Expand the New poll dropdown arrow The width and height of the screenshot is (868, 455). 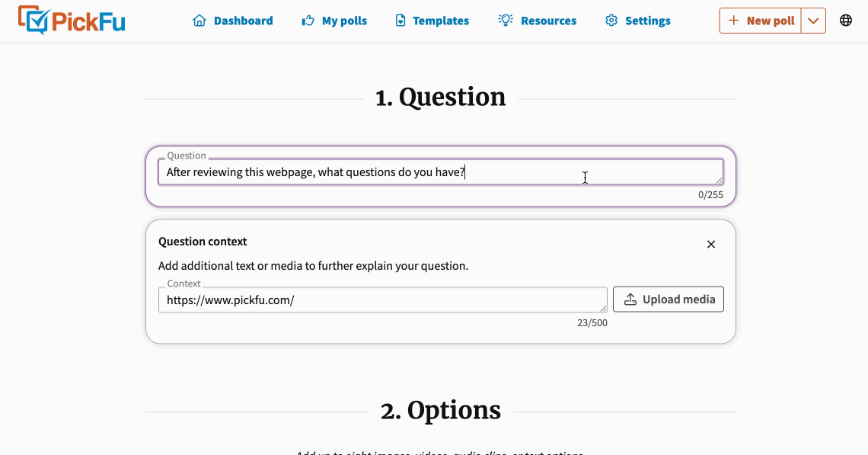click(813, 21)
